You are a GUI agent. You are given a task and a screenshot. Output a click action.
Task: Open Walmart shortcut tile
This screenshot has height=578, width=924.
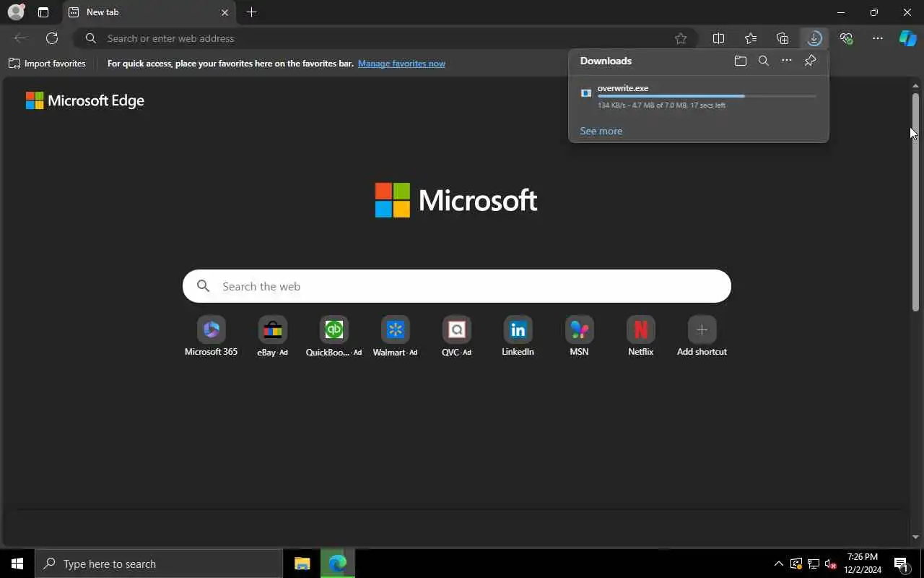click(x=395, y=336)
